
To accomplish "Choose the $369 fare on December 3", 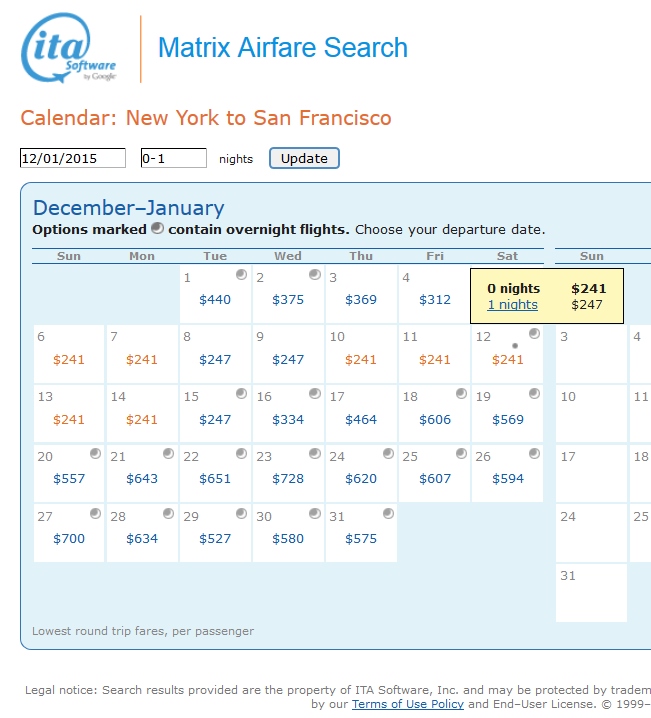I will 362,300.
